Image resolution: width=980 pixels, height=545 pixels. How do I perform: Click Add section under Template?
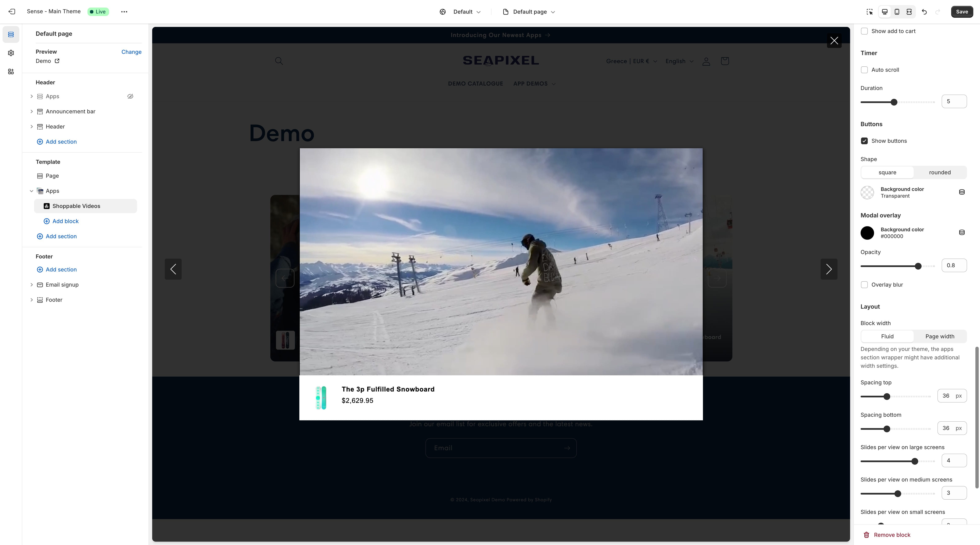pyautogui.click(x=57, y=236)
